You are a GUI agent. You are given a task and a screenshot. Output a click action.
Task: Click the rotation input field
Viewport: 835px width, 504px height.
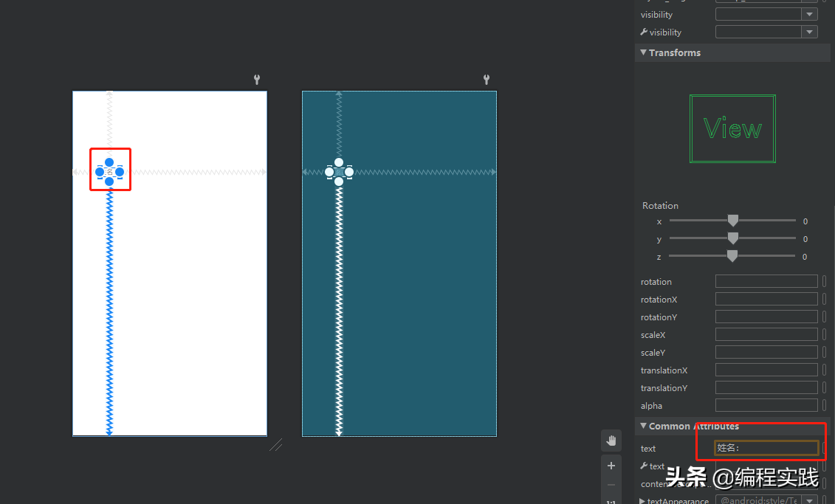(x=766, y=282)
